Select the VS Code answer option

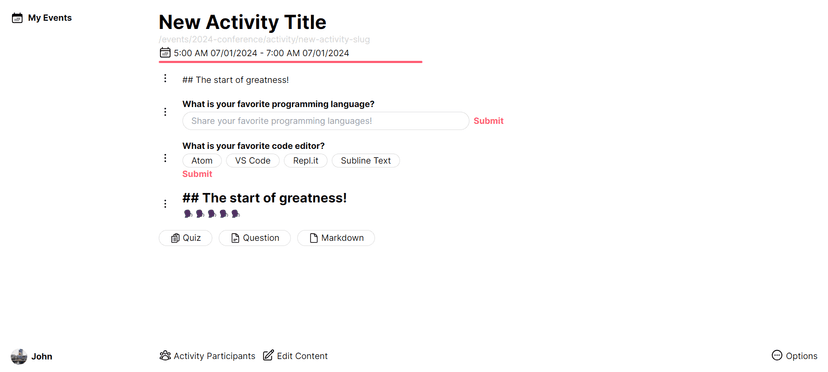pos(253,161)
